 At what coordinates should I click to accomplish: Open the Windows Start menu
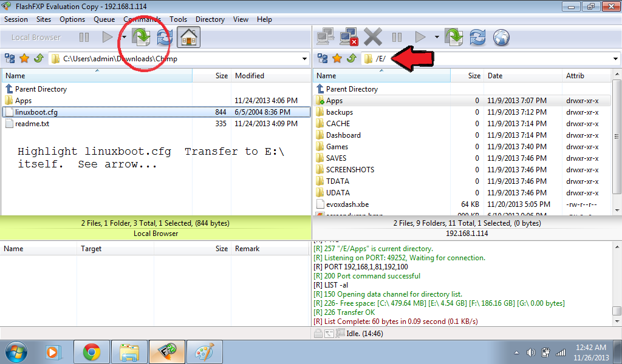coord(16,352)
